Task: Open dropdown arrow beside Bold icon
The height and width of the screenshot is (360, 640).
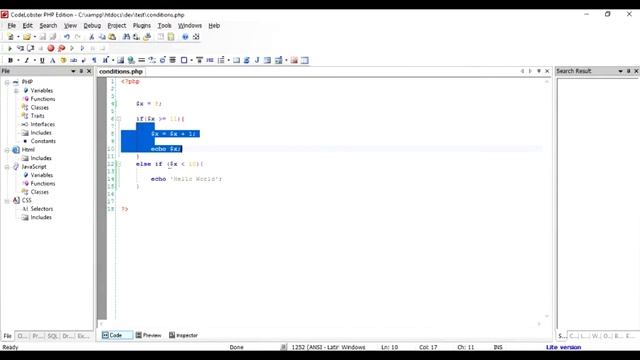Action: tap(18, 60)
